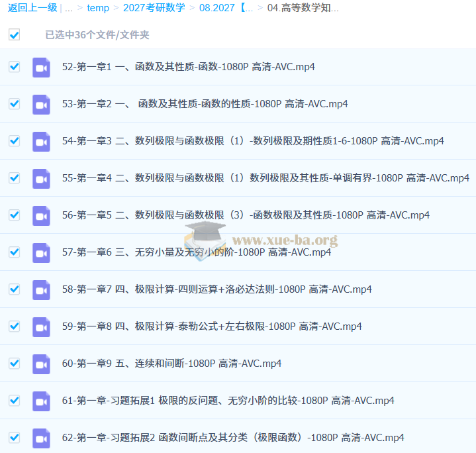Click video icon for file 54-第一章3
This screenshot has height=453, width=476.
[x=41, y=141]
